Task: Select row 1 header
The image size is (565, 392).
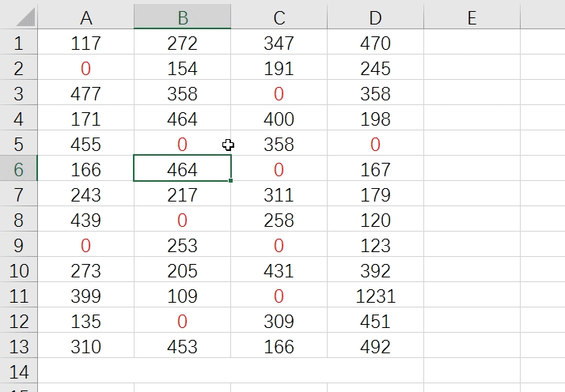Action: pos(19,43)
